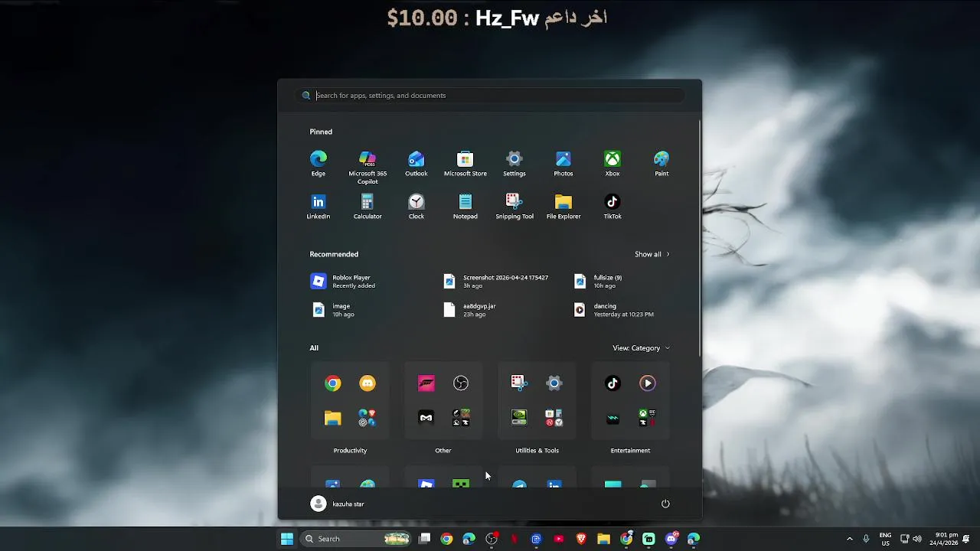Image resolution: width=980 pixels, height=551 pixels.
Task: Click the power button in Start menu
Action: click(x=665, y=504)
